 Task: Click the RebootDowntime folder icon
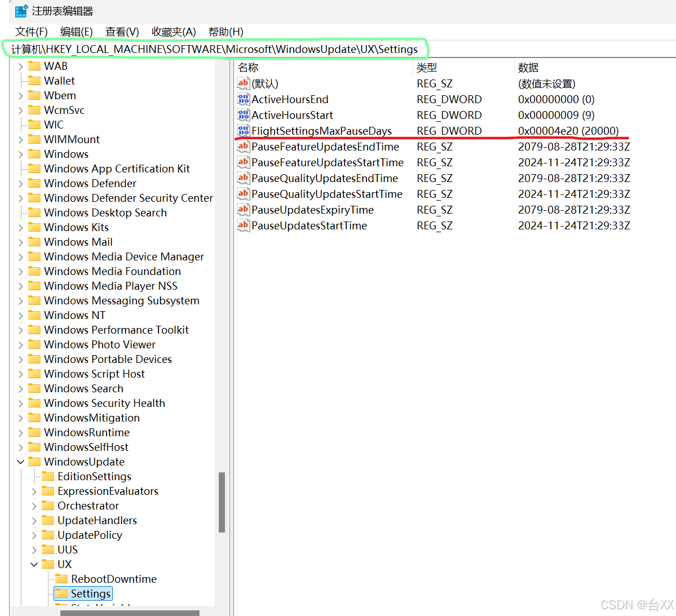click(x=61, y=579)
